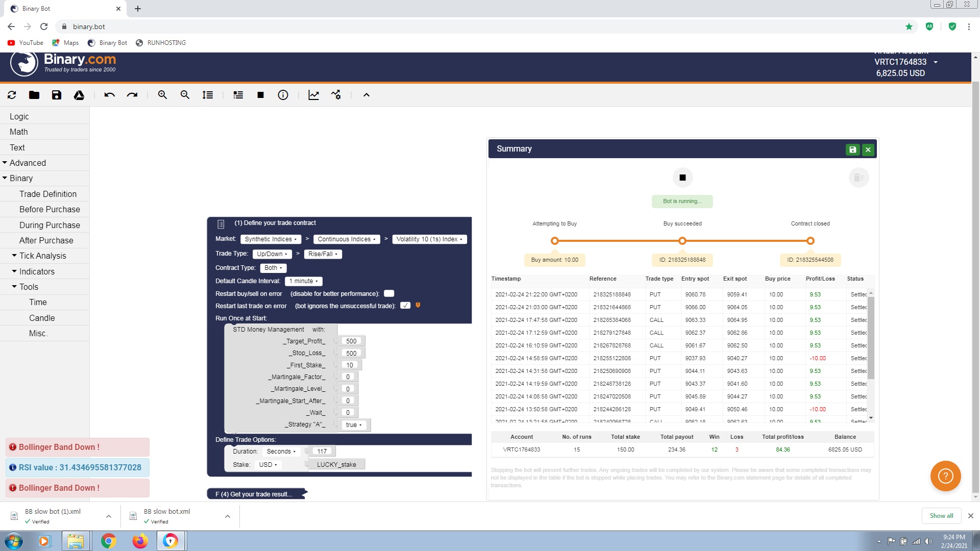The width and height of the screenshot is (980, 551).
Task: Zoom in on the block workspace
Action: coord(162,95)
